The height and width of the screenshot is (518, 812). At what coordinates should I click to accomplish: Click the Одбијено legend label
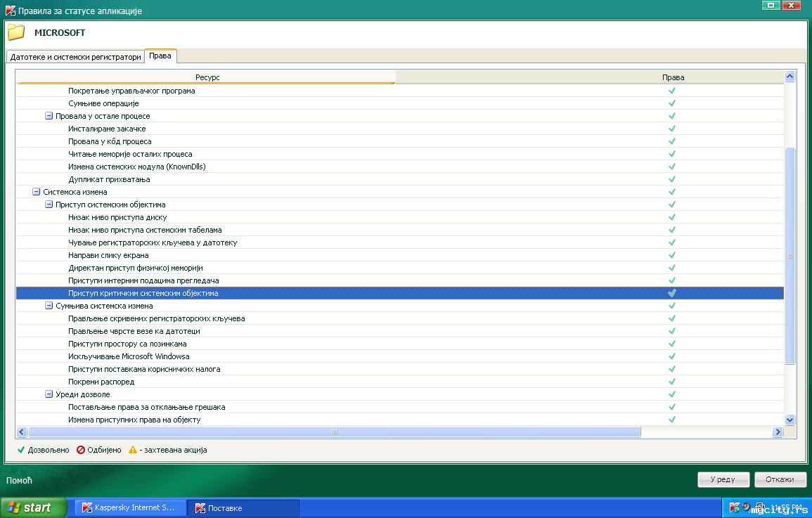pyautogui.click(x=104, y=450)
